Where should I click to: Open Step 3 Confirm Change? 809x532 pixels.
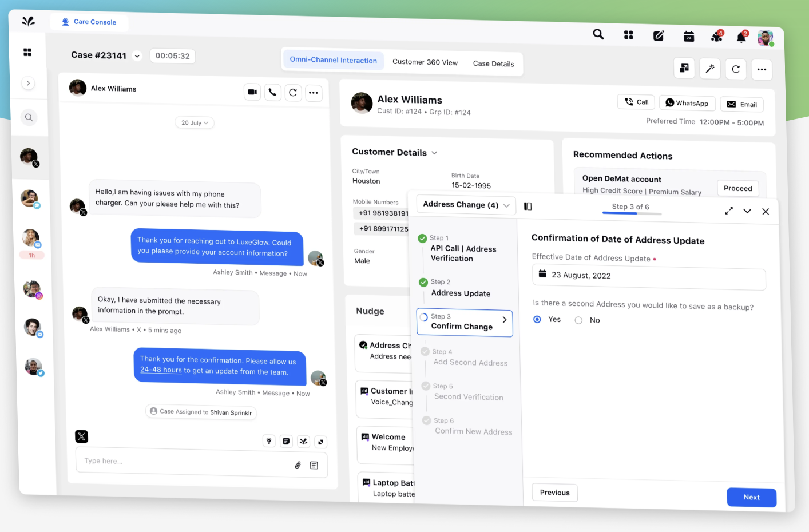click(x=465, y=322)
